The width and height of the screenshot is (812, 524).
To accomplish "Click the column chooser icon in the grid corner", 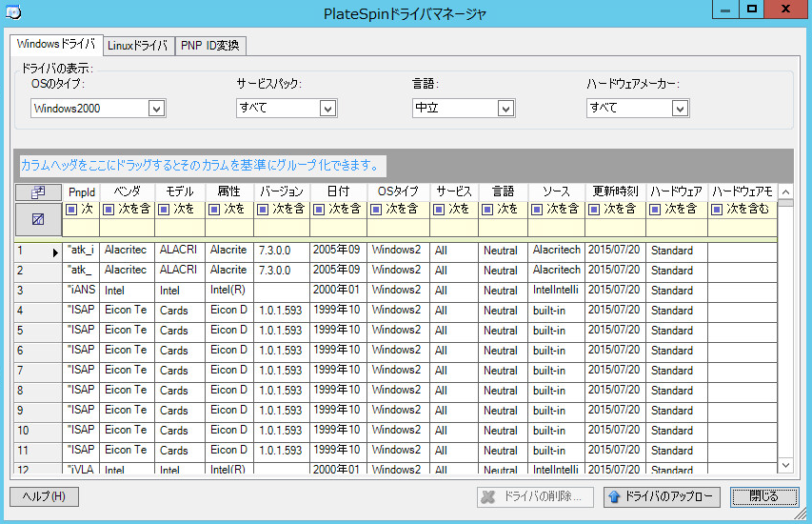I will pos(38,191).
